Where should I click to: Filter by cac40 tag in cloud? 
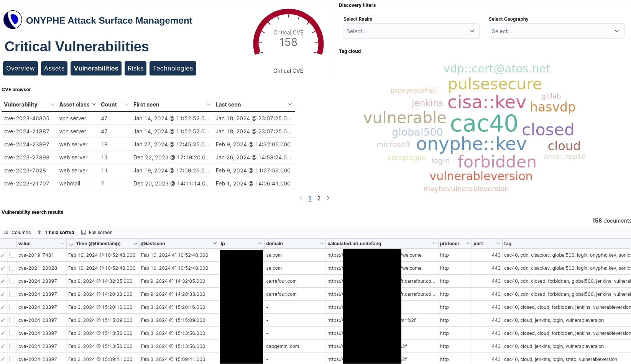484,123
